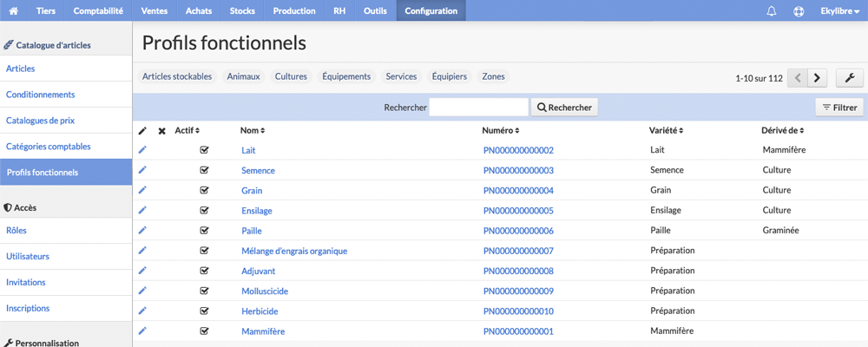The width and height of the screenshot is (868, 347).
Task: Open the Filtrer filter dropdown
Action: pos(839,108)
